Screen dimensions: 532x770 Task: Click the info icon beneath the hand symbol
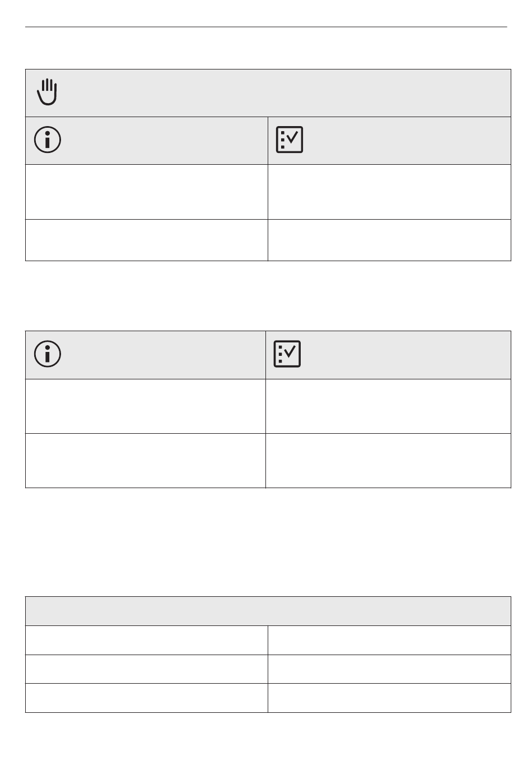(48, 140)
